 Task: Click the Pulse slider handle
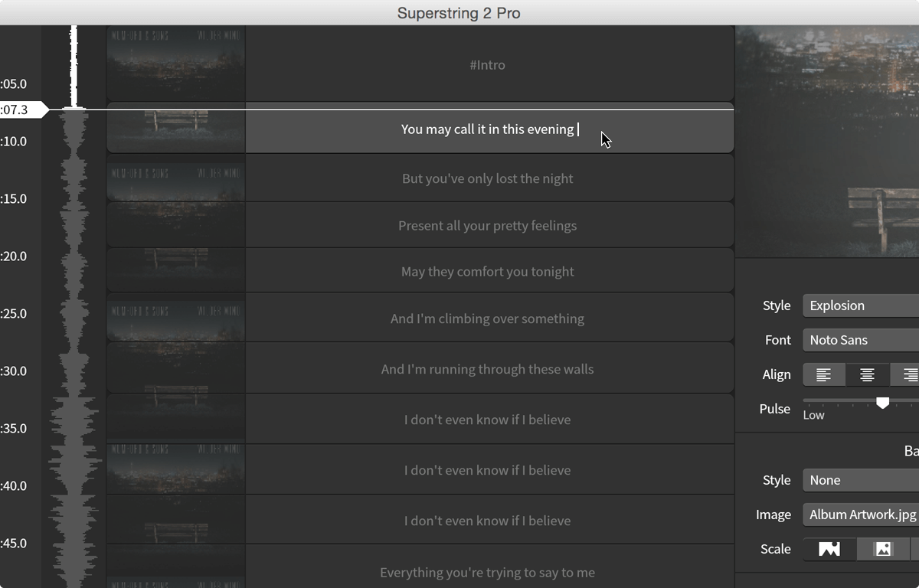[883, 402]
